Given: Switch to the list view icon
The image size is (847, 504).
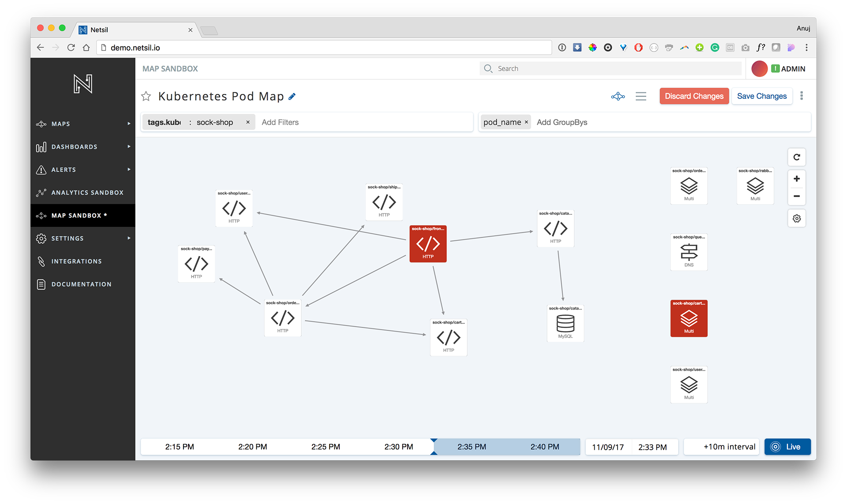Looking at the screenshot, I should (x=641, y=96).
